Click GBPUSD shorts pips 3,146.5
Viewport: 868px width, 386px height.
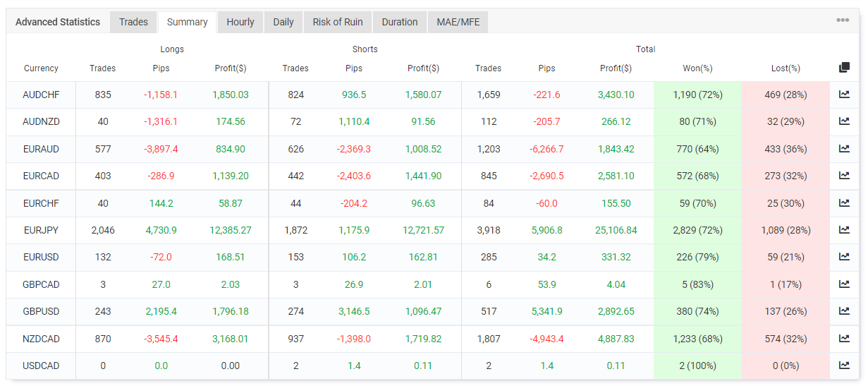(x=354, y=312)
